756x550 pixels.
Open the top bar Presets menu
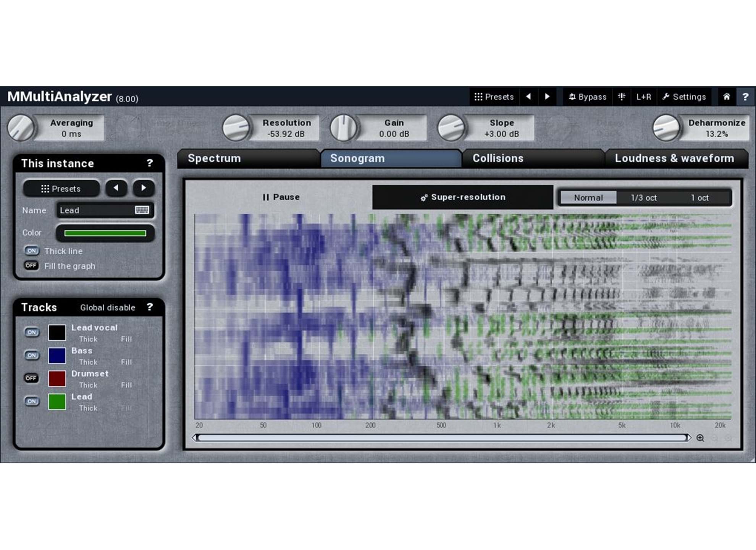click(494, 97)
